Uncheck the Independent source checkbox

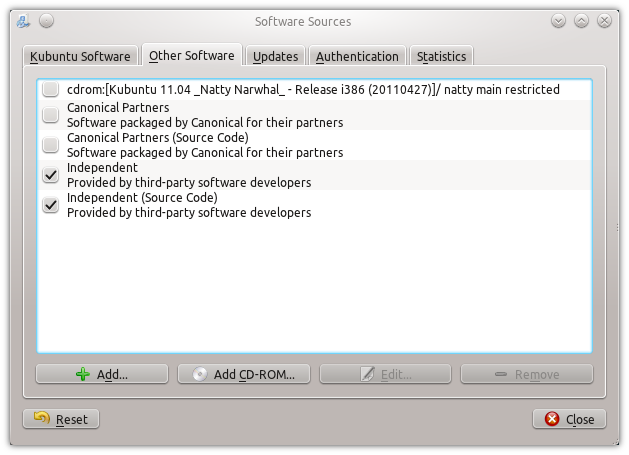click(x=51, y=175)
